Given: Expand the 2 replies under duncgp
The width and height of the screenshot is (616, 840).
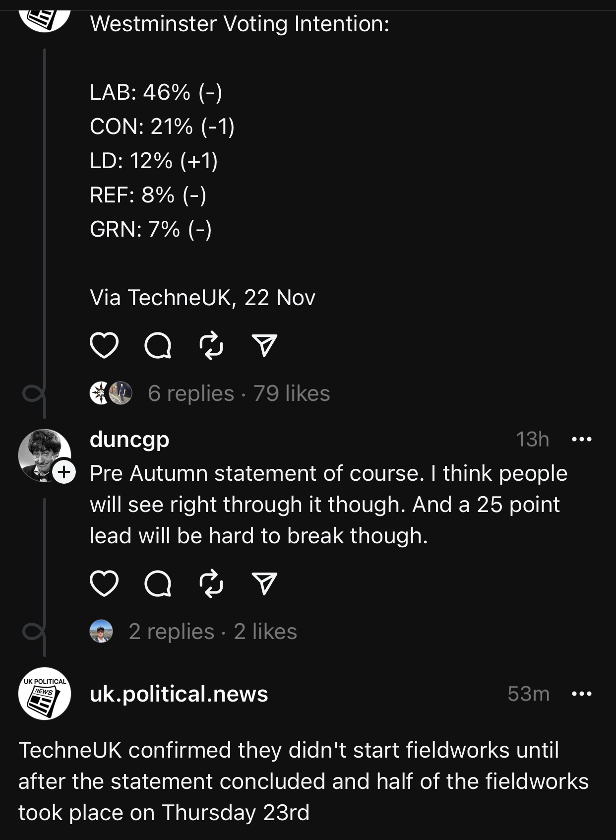Looking at the screenshot, I should pyautogui.click(x=172, y=632).
